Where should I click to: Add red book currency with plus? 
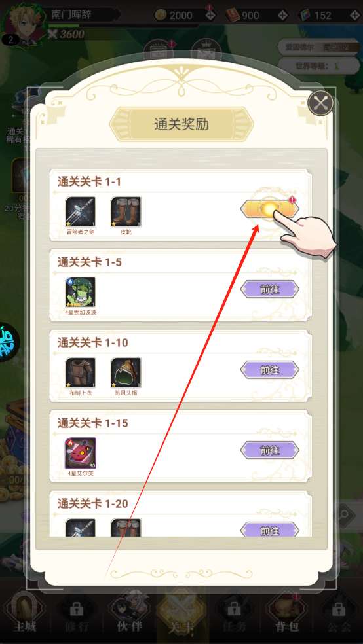283,15
